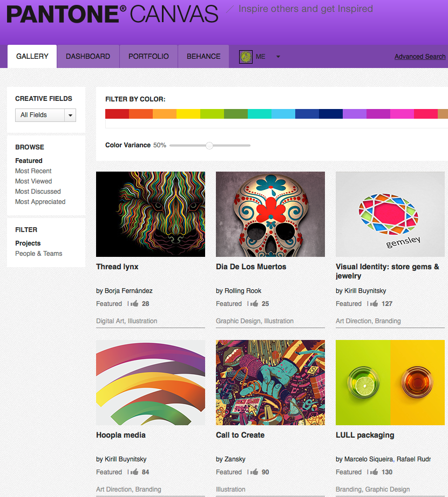
Task: Open the gemsley logo thumbnail
Action: (x=390, y=214)
